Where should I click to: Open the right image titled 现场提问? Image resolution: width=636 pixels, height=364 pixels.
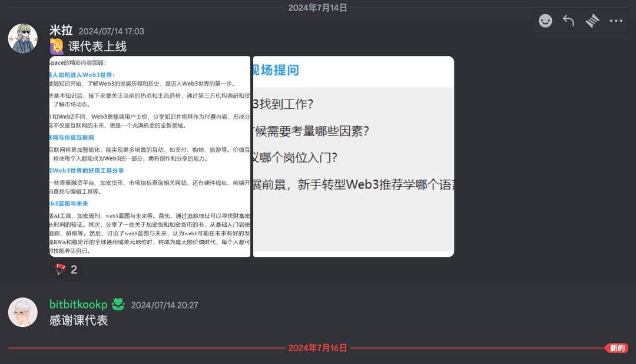click(353, 156)
